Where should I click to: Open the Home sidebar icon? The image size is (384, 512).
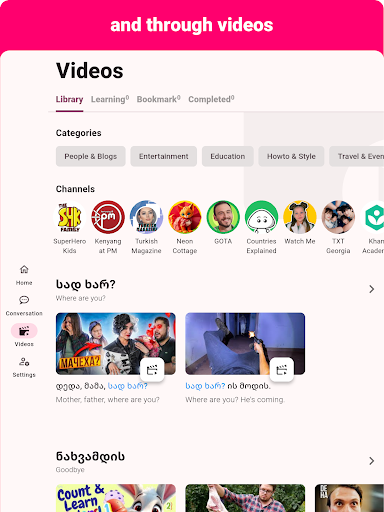[x=24, y=269]
